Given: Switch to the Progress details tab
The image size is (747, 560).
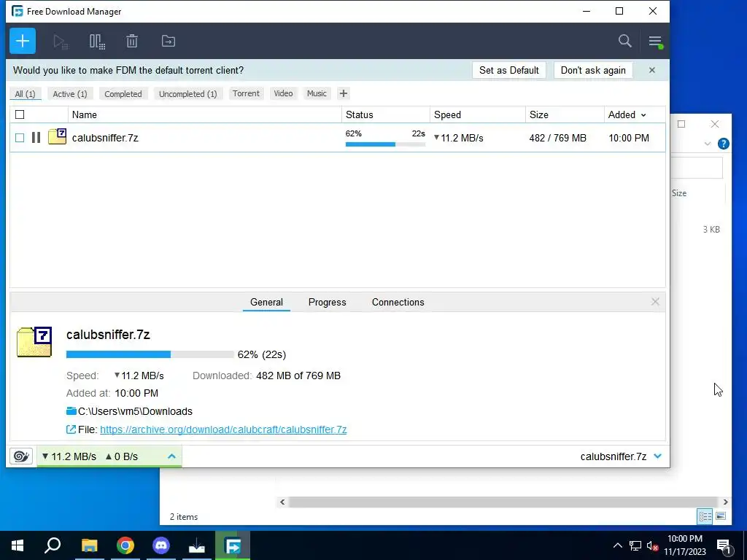Looking at the screenshot, I should 328,302.
